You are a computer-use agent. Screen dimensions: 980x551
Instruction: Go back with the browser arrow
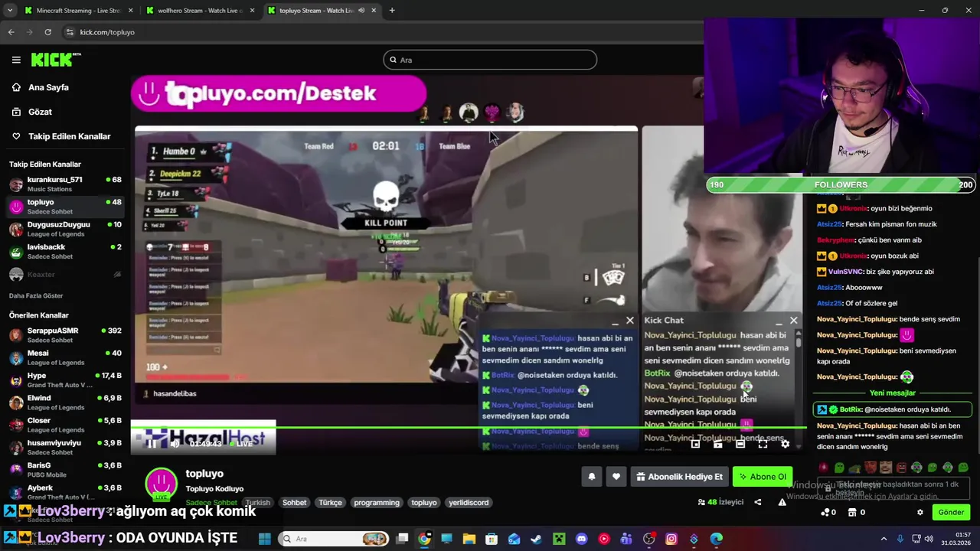(11, 32)
